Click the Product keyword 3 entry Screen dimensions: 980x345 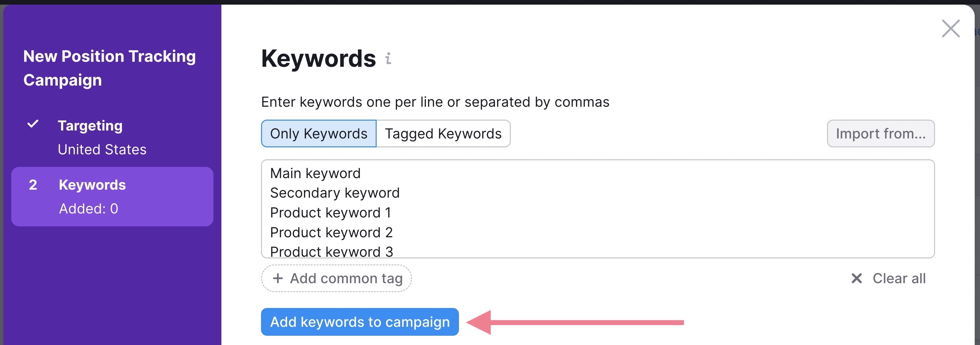(x=331, y=251)
